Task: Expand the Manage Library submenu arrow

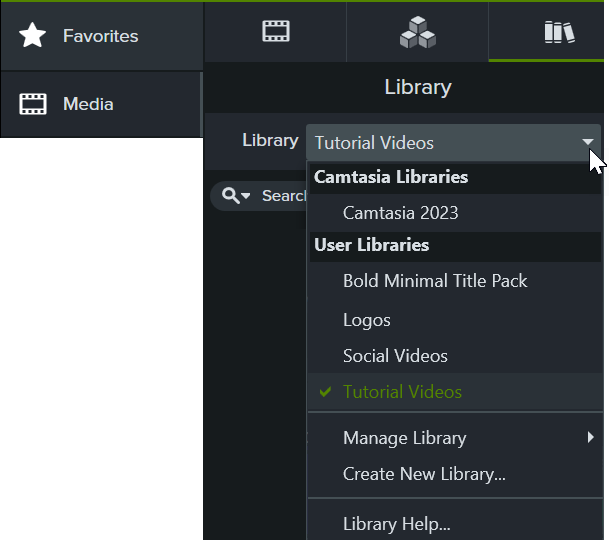Action: 590,437
